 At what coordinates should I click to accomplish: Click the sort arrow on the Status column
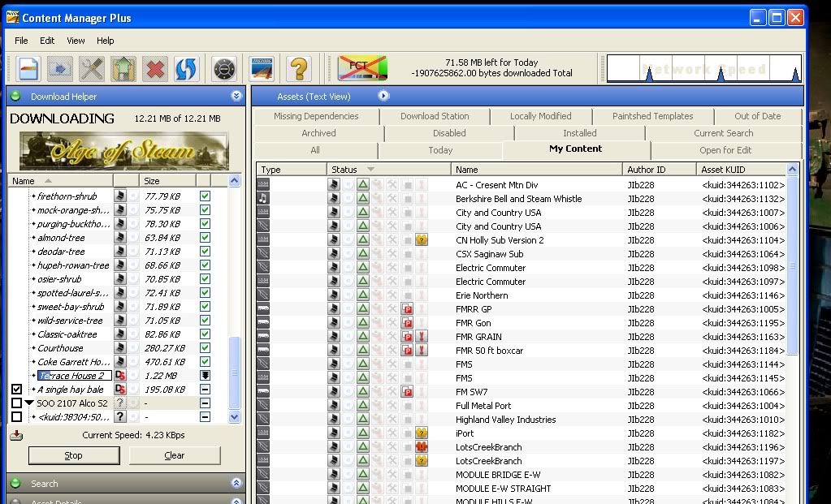point(370,170)
